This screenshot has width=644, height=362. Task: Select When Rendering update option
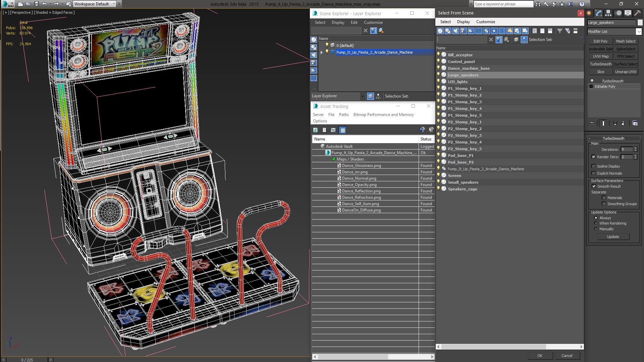pos(596,223)
